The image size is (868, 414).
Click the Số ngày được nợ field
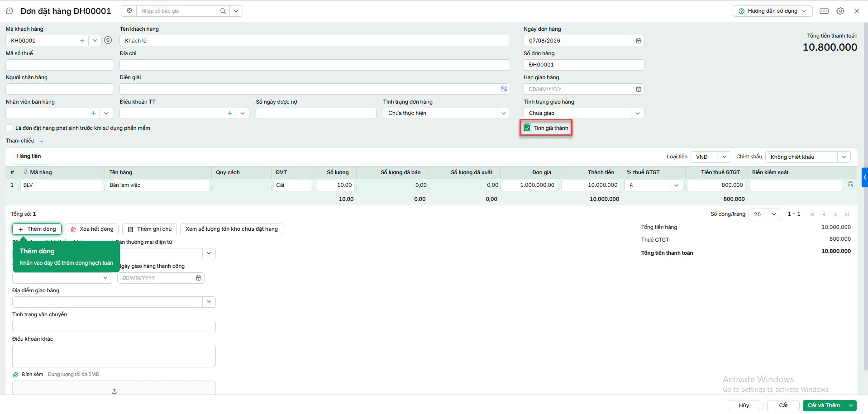point(316,113)
